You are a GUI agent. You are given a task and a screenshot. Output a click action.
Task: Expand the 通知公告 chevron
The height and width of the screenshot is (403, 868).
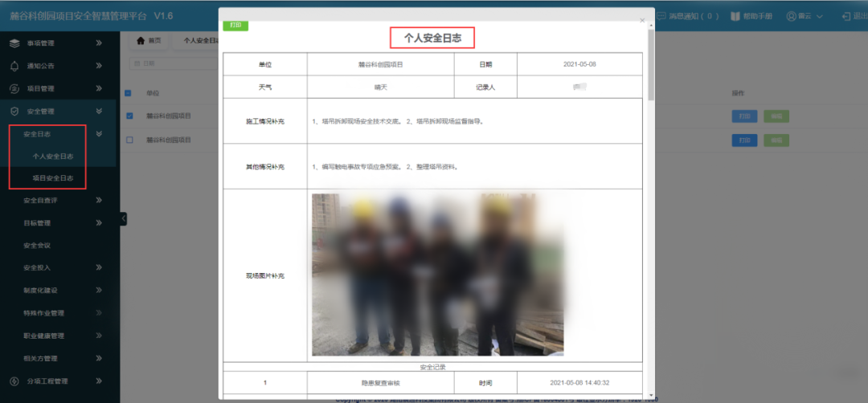[x=99, y=66]
